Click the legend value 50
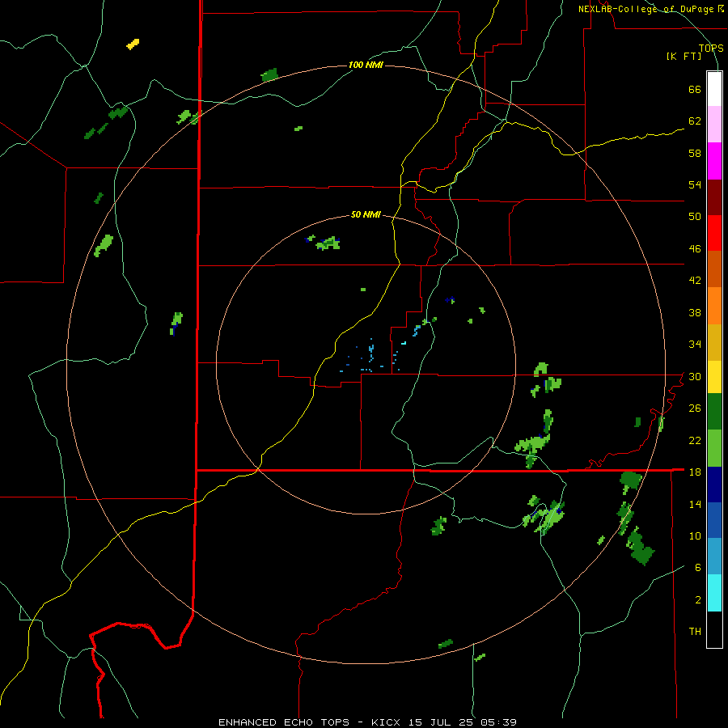The height and width of the screenshot is (728, 728). pyautogui.click(x=695, y=217)
